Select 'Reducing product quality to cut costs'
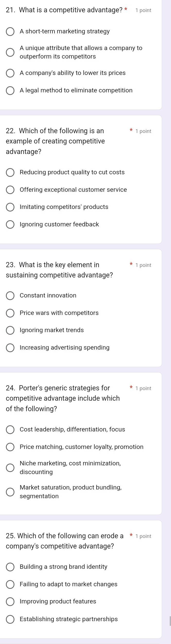The width and height of the screenshot is (171, 644). pyautogui.click(x=10, y=172)
